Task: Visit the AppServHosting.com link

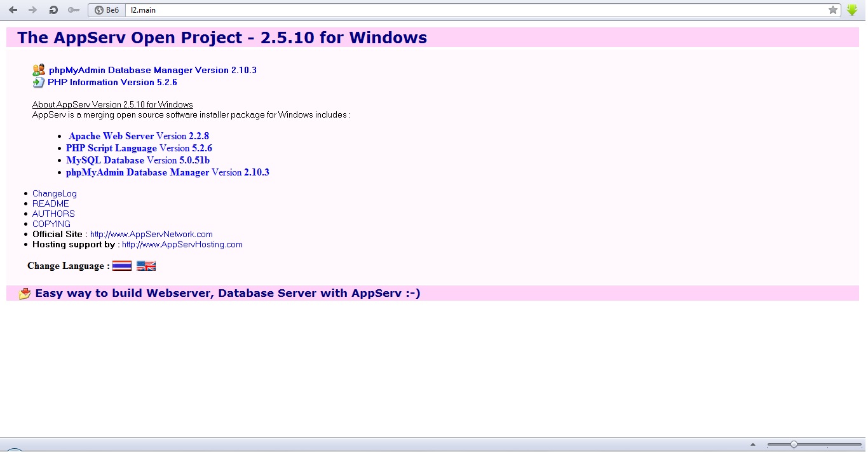Action: [x=182, y=244]
